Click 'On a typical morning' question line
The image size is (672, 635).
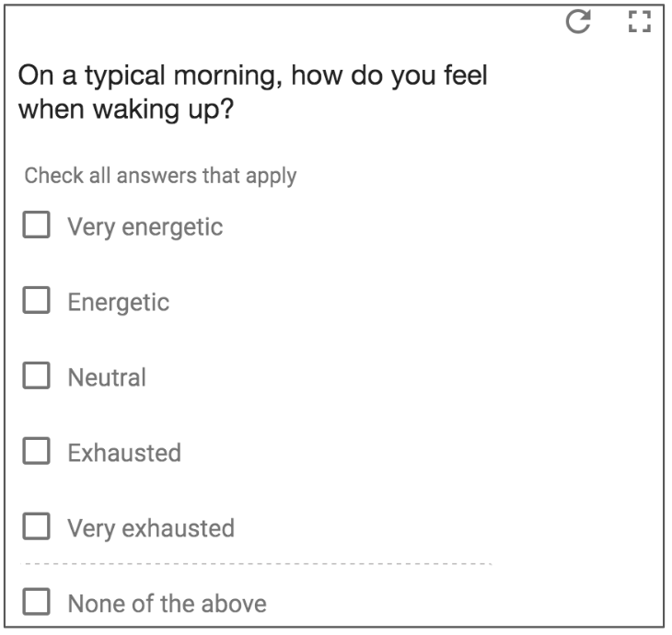(252, 76)
